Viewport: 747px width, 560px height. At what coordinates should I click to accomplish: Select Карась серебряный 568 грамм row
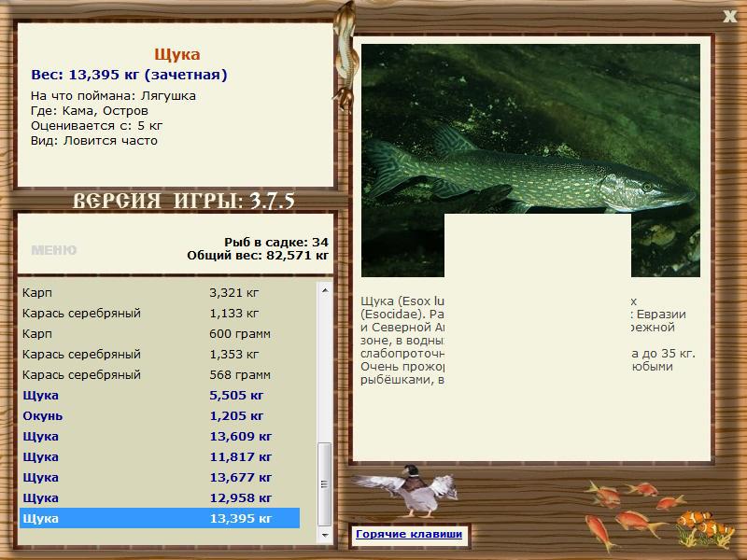(160, 375)
